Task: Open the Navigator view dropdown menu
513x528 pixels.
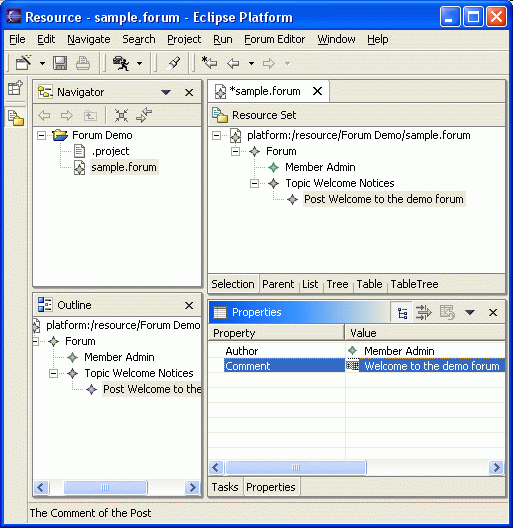Action: (166, 92)
